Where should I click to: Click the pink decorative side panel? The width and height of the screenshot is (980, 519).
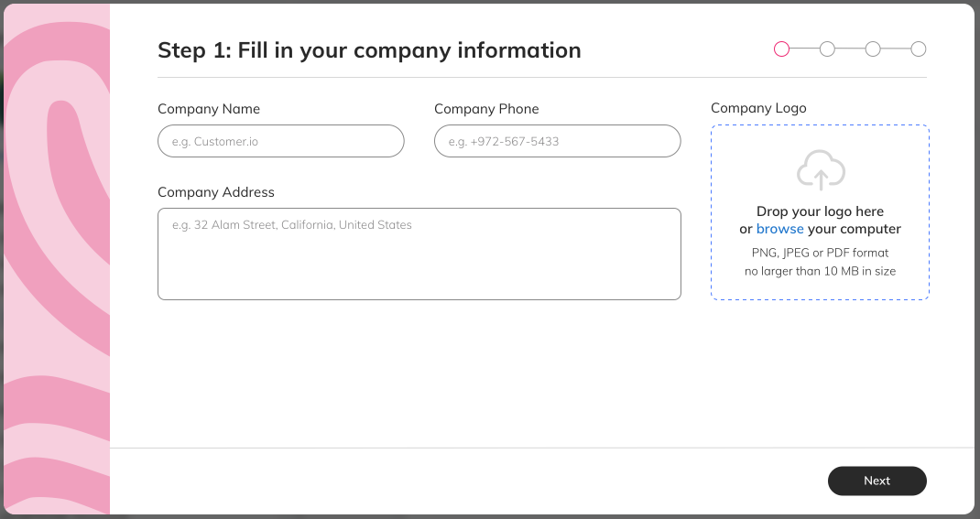[57, 259]
